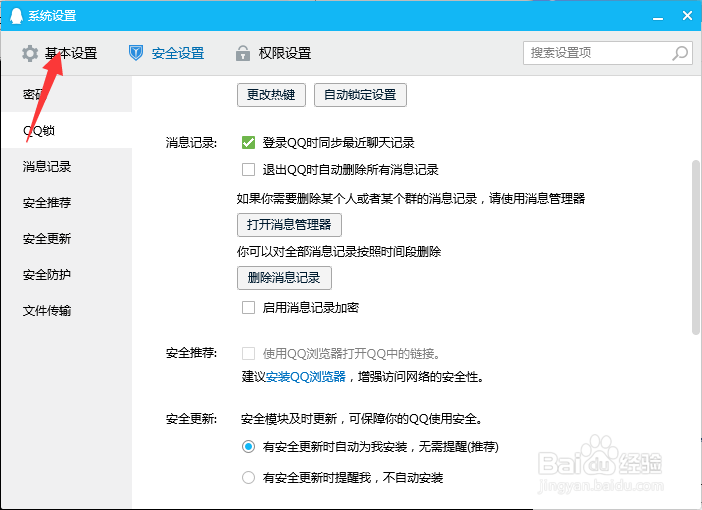Click the vertical scrollbar on the right
The image size is (702, 510).
pyautogui.click(x=696, y=247)
